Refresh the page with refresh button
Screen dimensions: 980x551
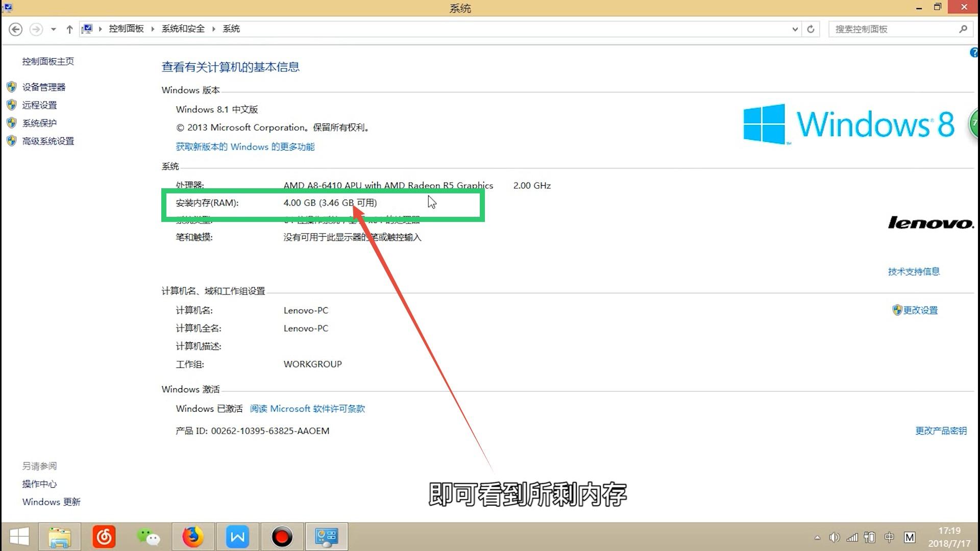811,29
